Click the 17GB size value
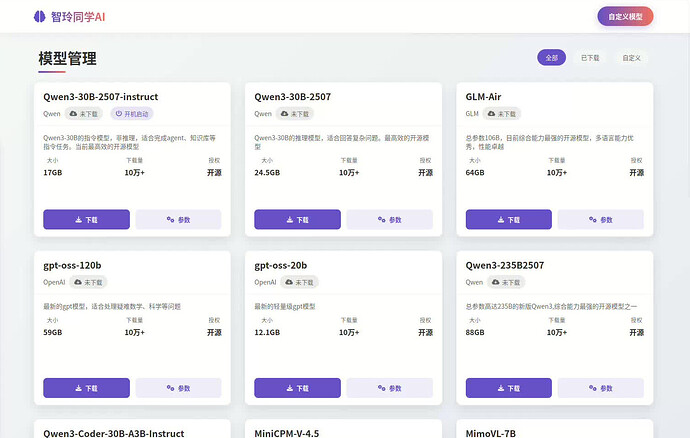 [x=52, y=173]
